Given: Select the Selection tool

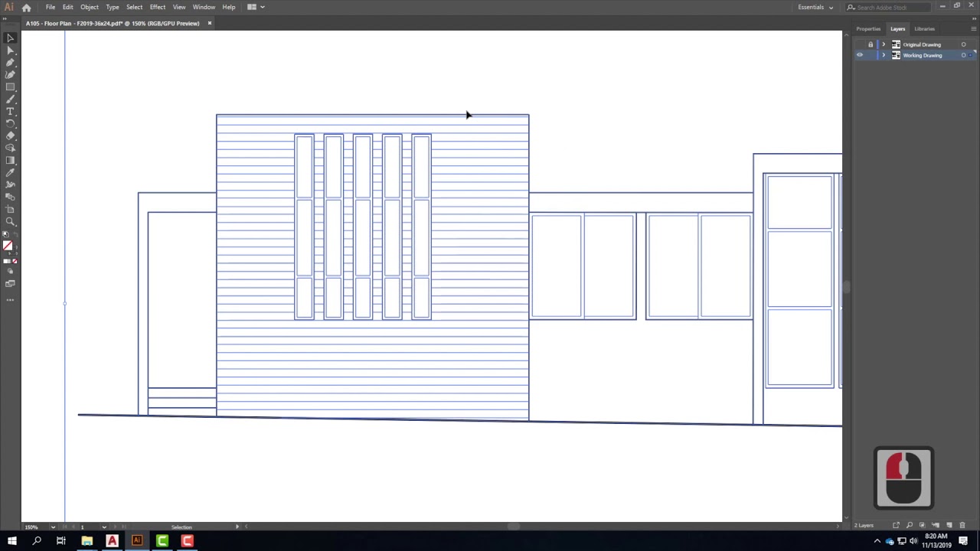Looking at the screenshot, I should 10,37.
